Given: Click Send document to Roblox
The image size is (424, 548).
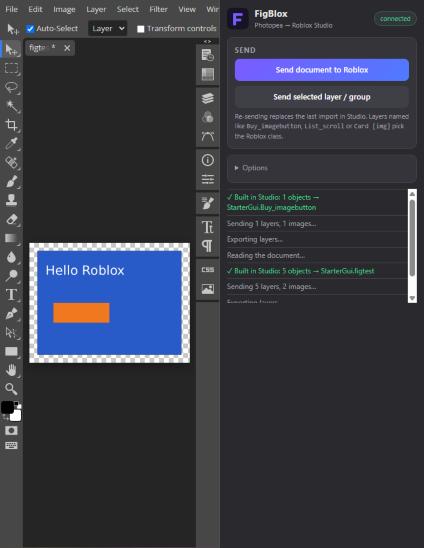Looking at the screenshot, I should (x=322, y=70).
